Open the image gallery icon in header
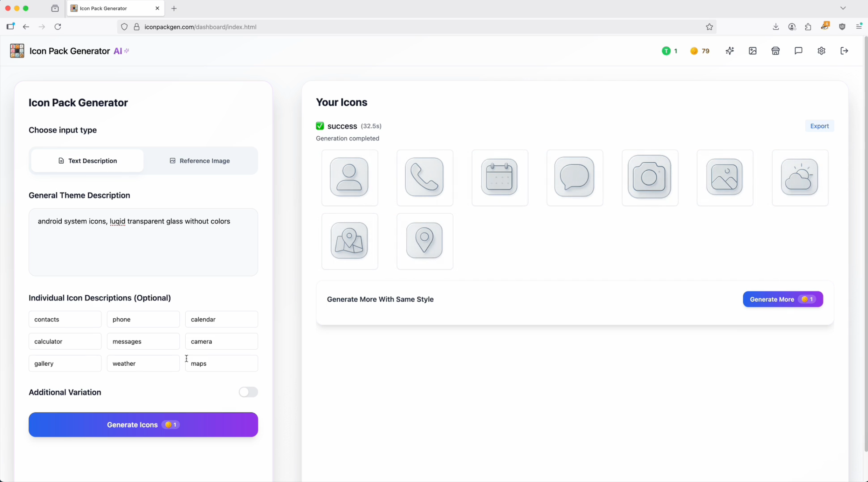868x482 pixels. coord(752,51)
